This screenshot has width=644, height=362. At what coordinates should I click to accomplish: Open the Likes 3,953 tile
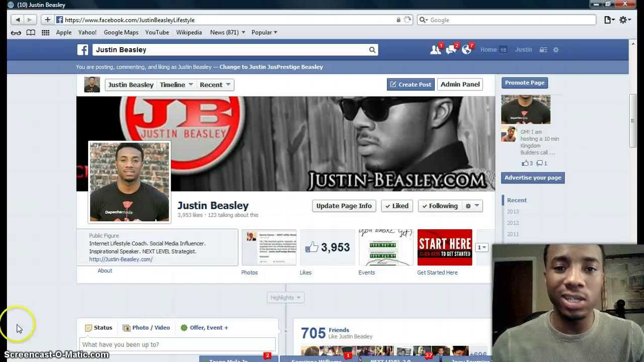(328, 247)
